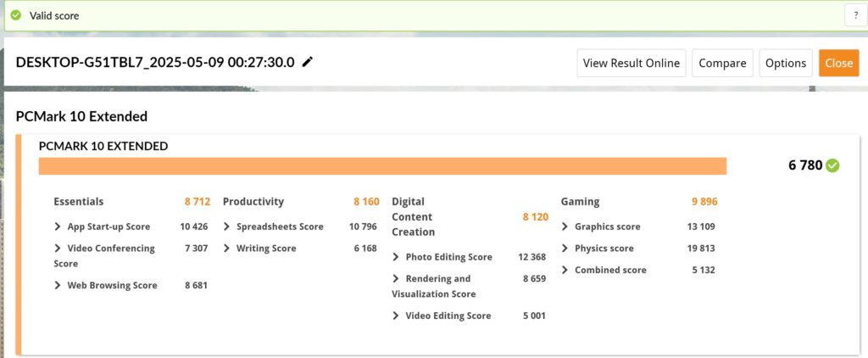This screenshot has height=358, width=868.
Task: Open the question mark help button
Action: [856, 15]
